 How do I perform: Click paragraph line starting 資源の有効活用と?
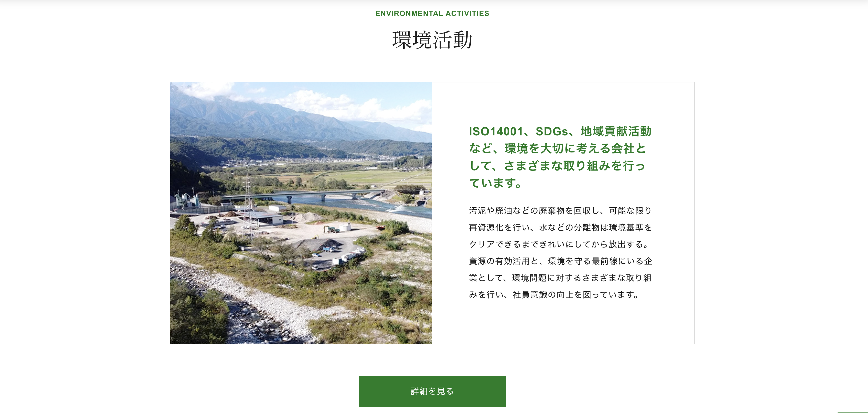(560, 261)
